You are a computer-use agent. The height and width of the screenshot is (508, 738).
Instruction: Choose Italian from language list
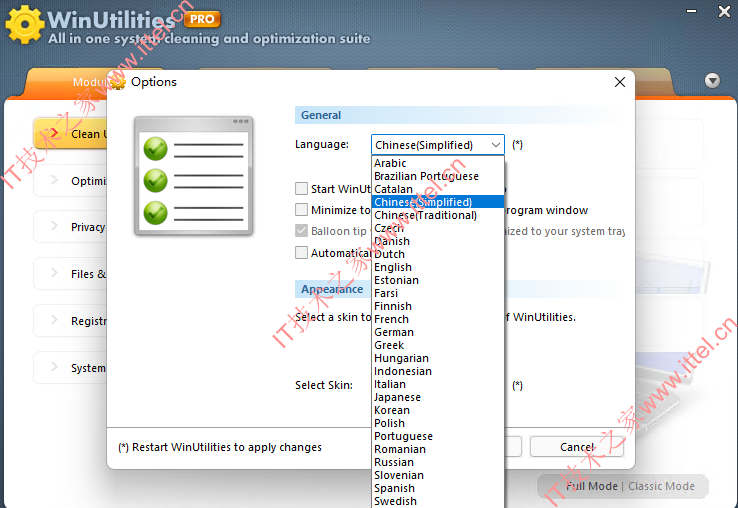(x=438, y=384)
